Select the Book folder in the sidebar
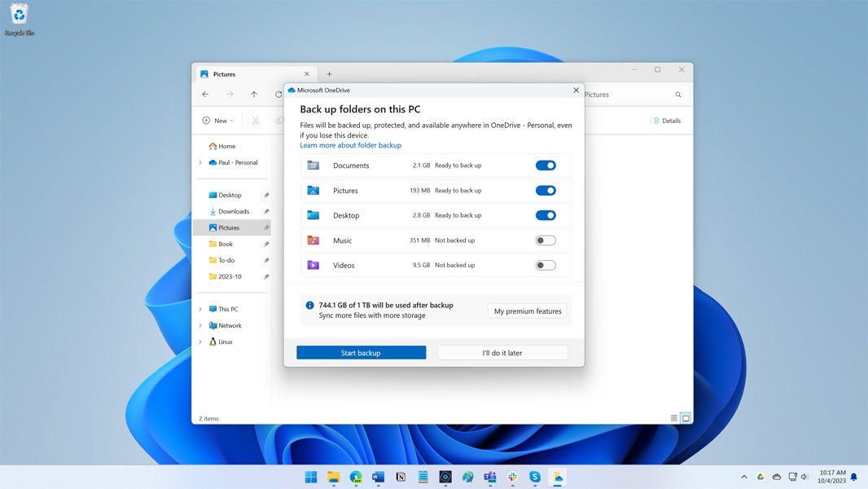 (224, 244)
